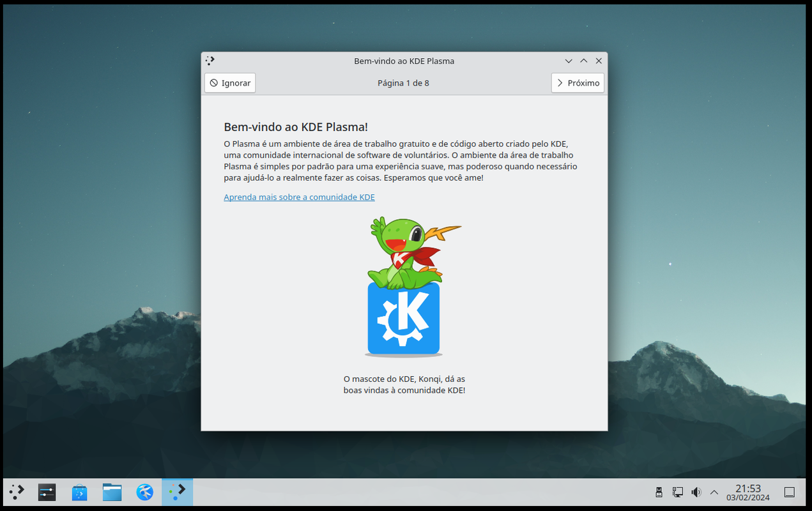Open the audio volume tray icon
The image size is (812, 511).
pos(696,492)
